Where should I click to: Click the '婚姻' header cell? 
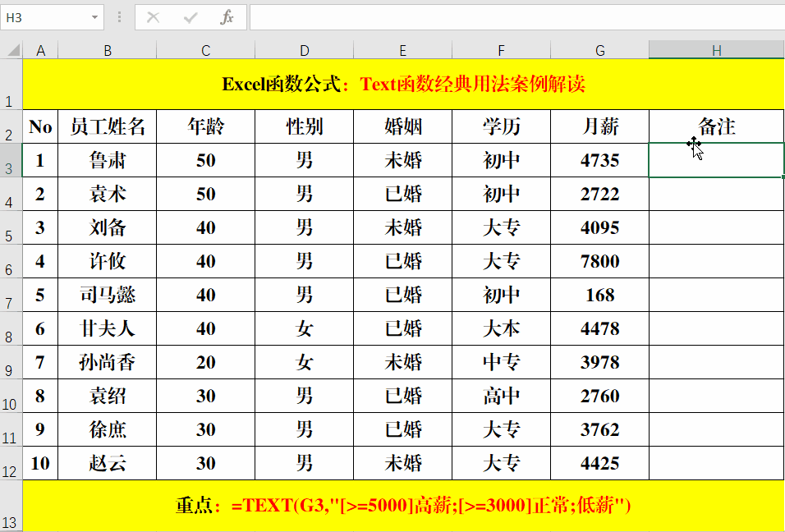click(x=402, y=126)
